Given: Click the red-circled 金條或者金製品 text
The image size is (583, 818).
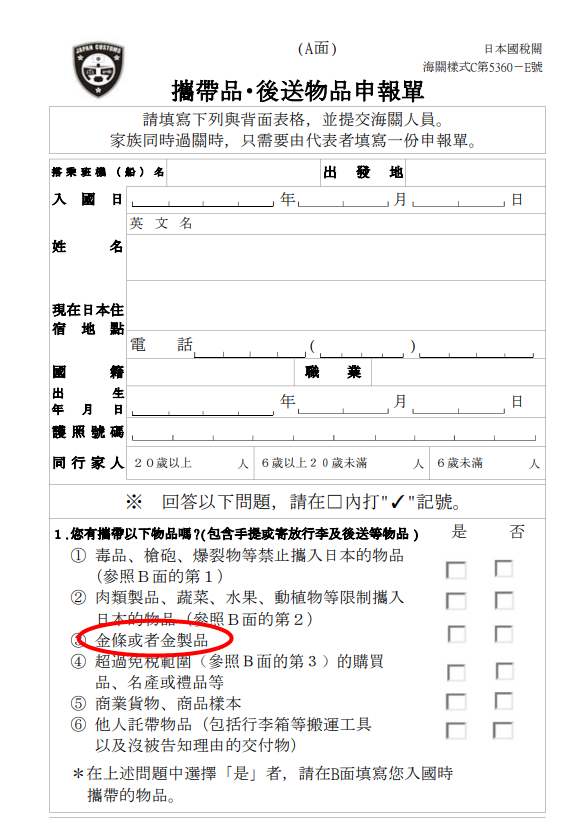Looking at the screenshot, I should pyautogui.click(x=152, y=640).
